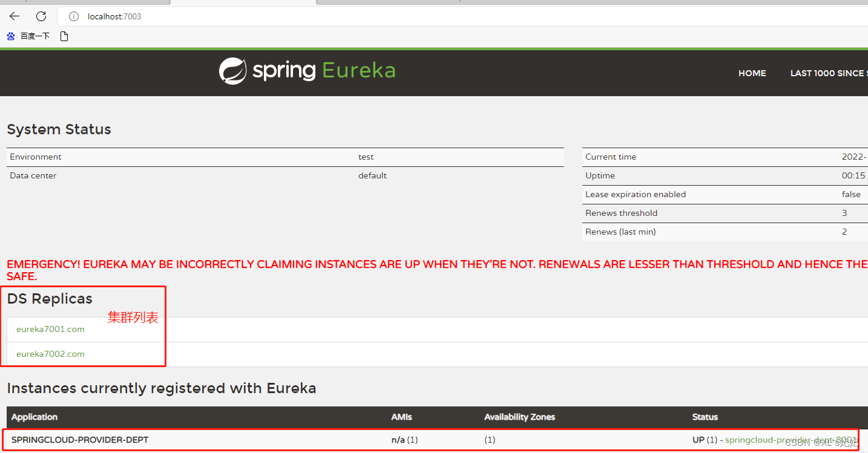The width and height of the screenshot is (868, 453).
Task: Select the n/a (1) AMIs cell
Action: coord(404,440)
